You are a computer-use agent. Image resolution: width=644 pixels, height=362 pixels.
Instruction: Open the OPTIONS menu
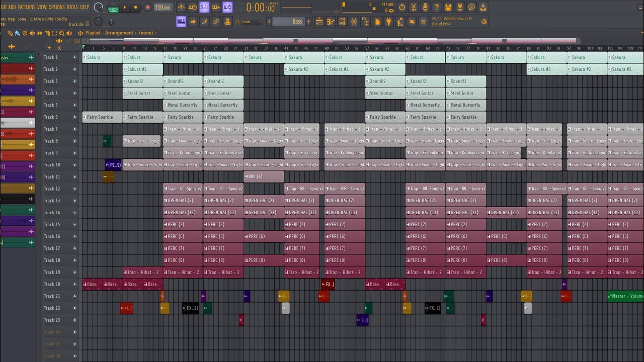point(57,7)
